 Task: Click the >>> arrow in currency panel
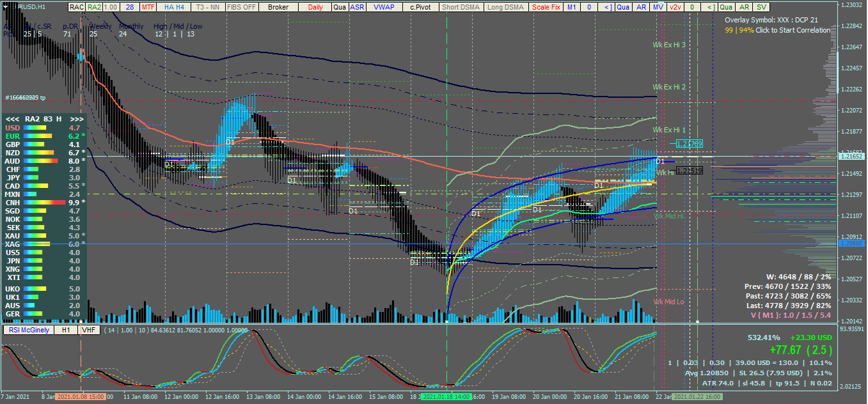77,119
